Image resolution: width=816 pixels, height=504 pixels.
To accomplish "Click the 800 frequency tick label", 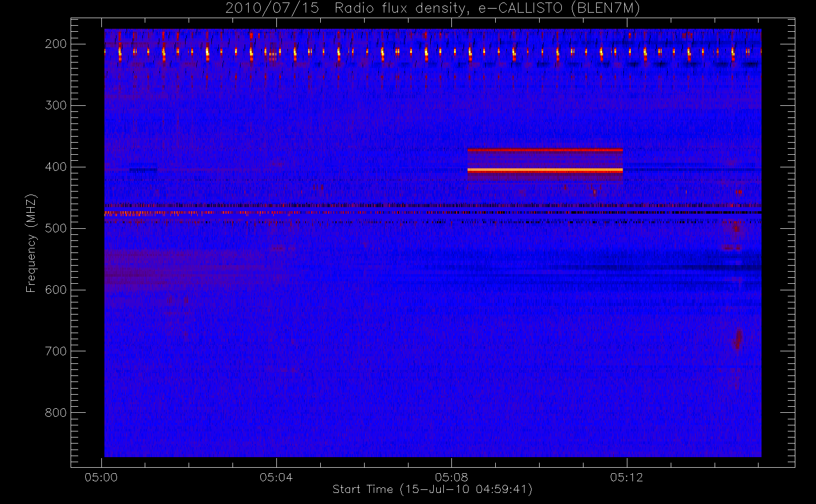I will pyautogui.click(x=56, y=413).
